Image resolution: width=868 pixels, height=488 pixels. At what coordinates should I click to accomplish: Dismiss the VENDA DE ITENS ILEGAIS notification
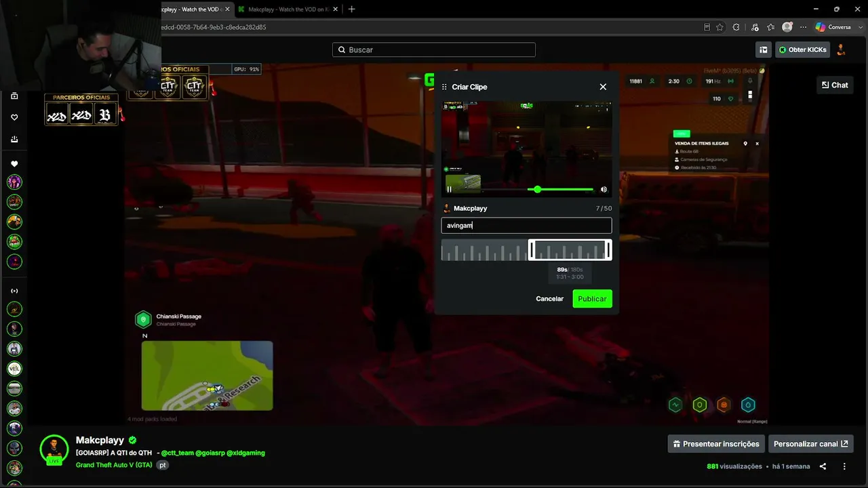click(757, 144)
